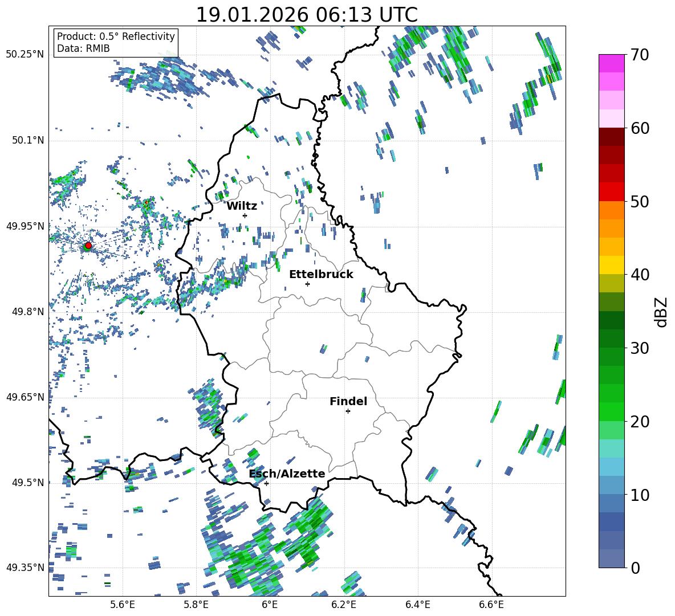Click the 70 tick label on colorbar

[x=640, y=55]
